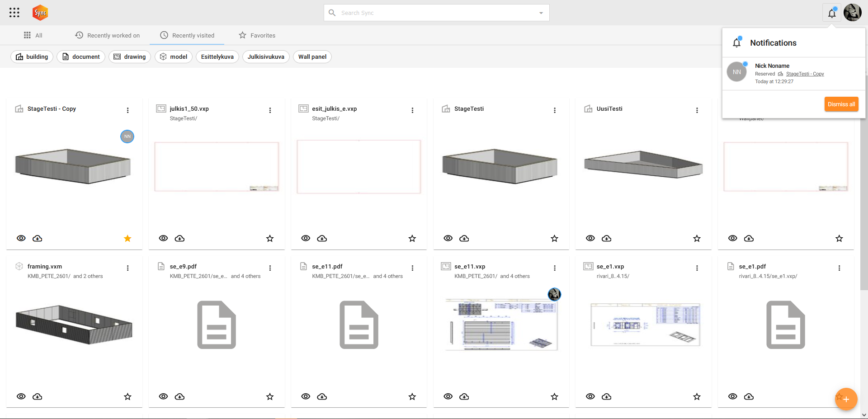
Task: Open StageTesti - Copy notification link
Action: pyautogui.click(x=805, y=74)
